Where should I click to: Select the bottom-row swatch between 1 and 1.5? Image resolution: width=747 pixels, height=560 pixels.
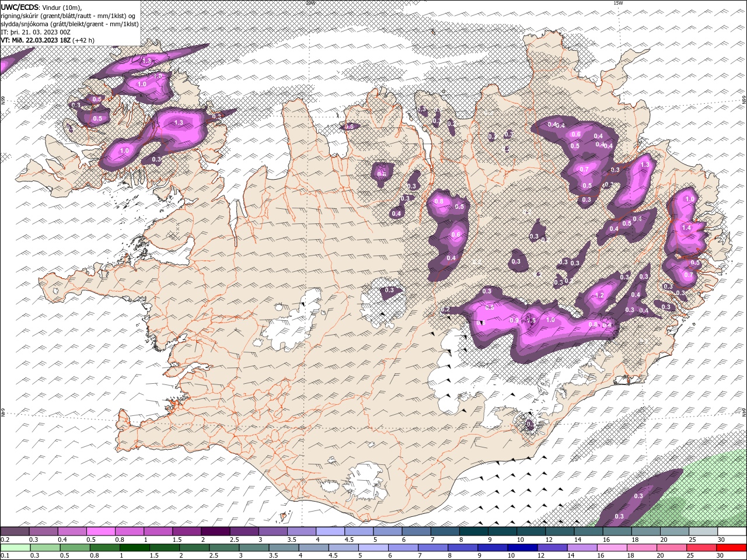tap(135, 548)
